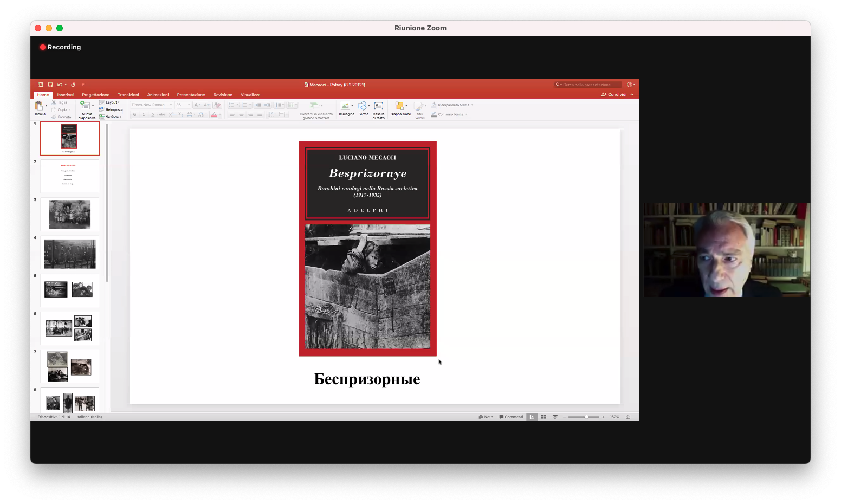Click the Italiano (Italia) language indicator
841x504 pixels.
pos(89,417)
